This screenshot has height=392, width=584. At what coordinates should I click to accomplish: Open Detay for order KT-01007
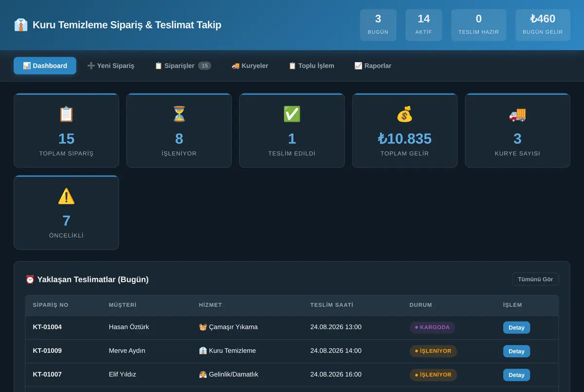click(516, 375)
